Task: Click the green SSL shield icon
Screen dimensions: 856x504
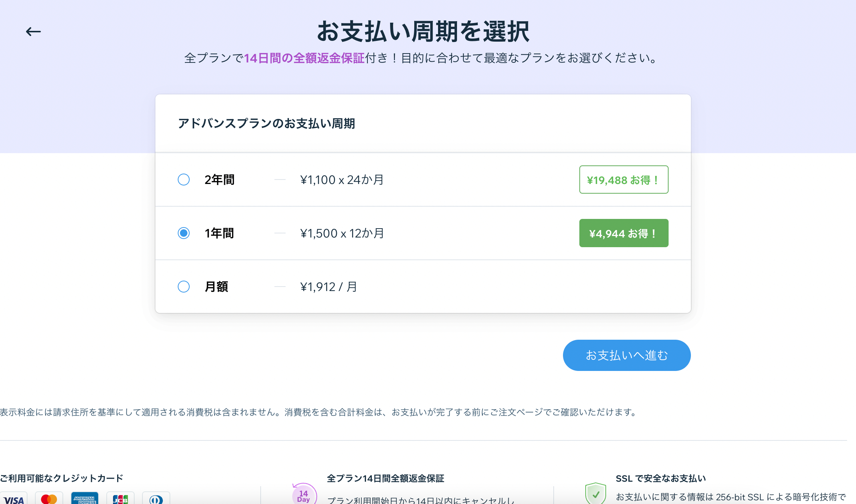Action: tap(596, 494)
